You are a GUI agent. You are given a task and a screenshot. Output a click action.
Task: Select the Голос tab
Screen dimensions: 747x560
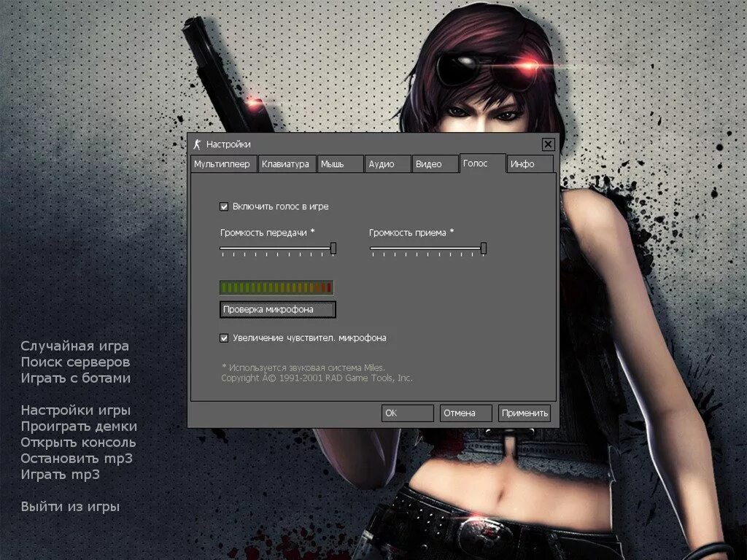483,163
